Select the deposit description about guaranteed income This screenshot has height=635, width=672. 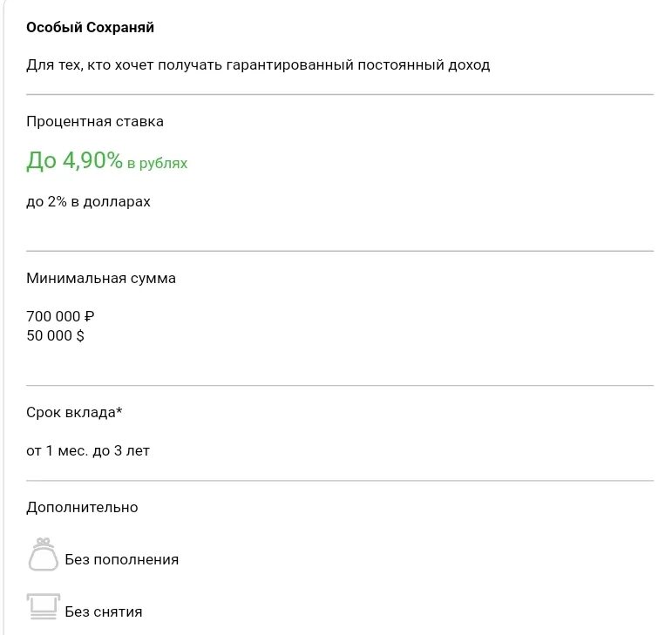[x=258, y=65]
